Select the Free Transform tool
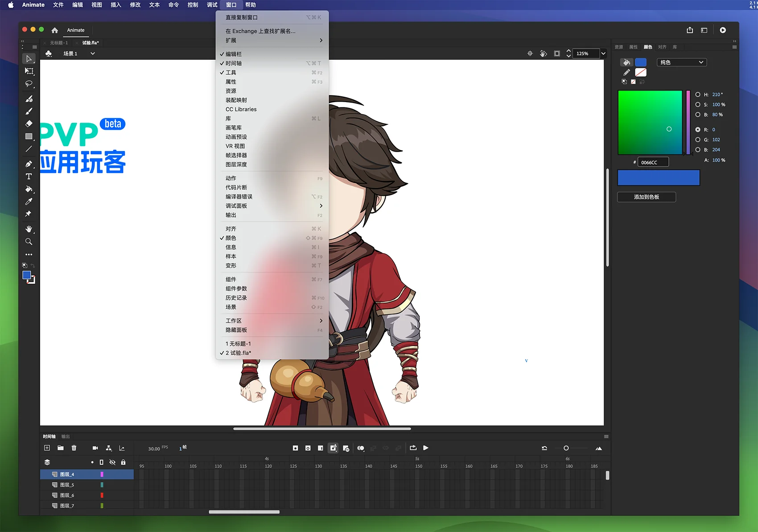The height and width of the screenshot is (532, 758). (29, 71)
